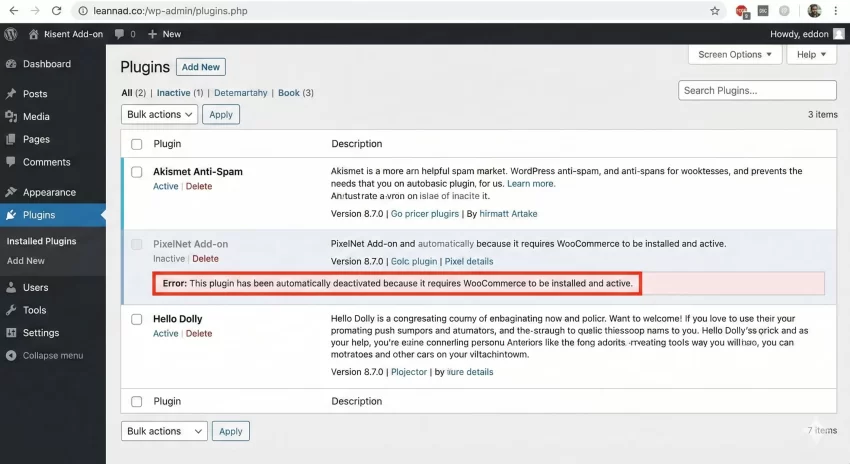Viewport: 850px width, 464px height.
Task: Click the bottom Apply button
Action: click(x=230, y=431)
